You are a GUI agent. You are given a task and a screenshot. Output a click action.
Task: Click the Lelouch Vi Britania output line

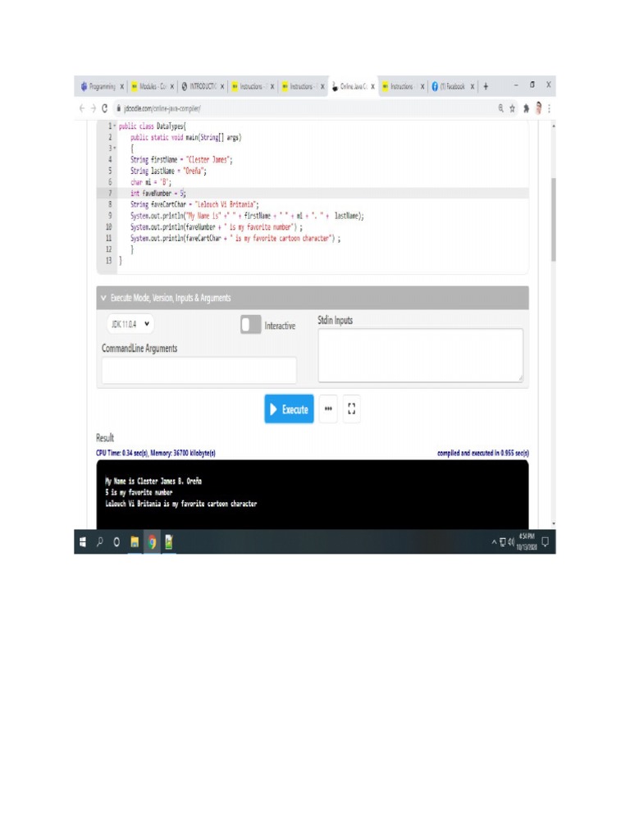(x=181, y=504)
